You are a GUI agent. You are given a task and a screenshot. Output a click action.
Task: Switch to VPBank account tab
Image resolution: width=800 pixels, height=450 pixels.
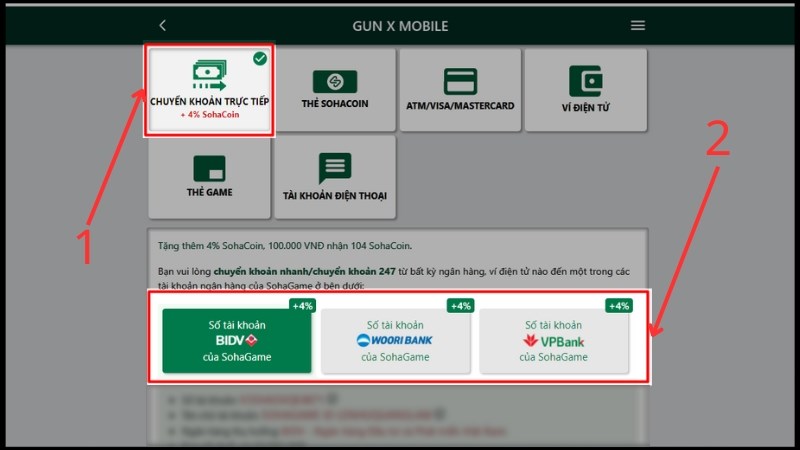point(554,341)
